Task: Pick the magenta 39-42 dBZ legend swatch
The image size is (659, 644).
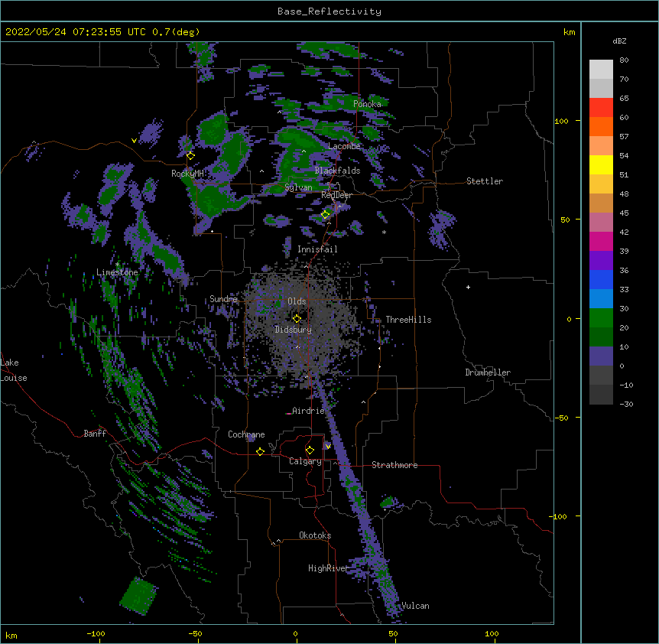Action: click(x=601, y=241)
